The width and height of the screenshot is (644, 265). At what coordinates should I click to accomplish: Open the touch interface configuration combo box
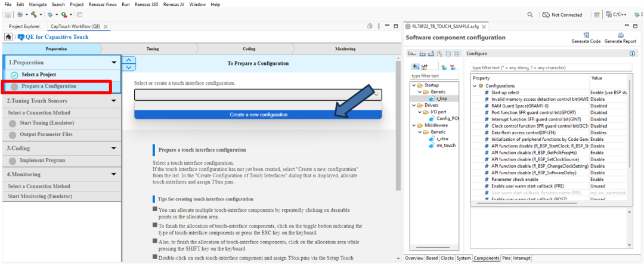point(258,94)
